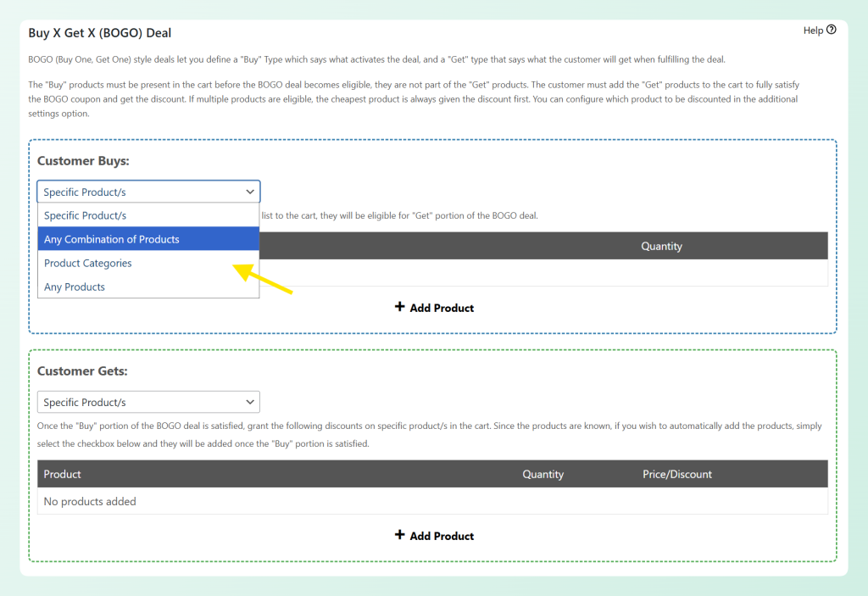
Task: Open the Help link at top right
Action: tap(812, 30)
